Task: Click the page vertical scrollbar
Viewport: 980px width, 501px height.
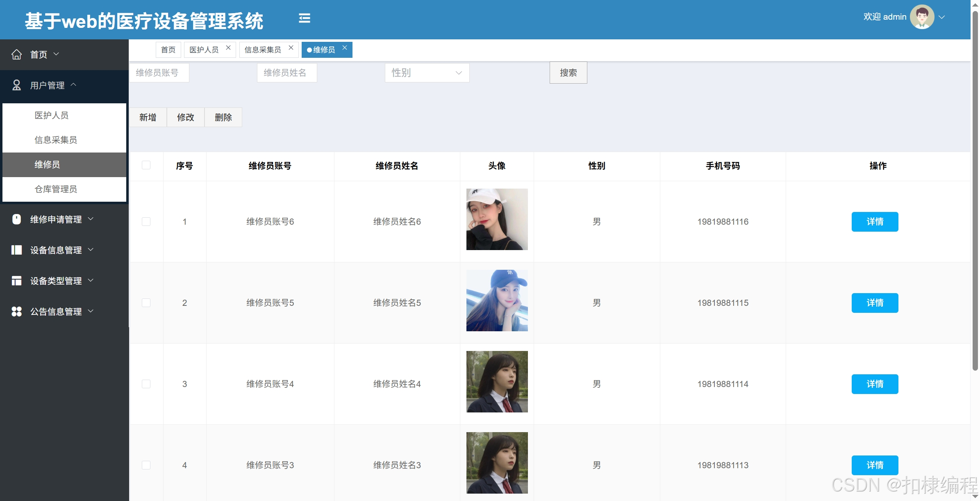Action: pyautogui.click(x=975, y=191)
